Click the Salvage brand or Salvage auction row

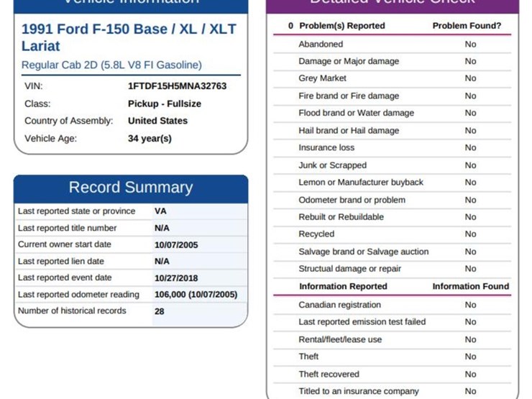coord(363,252)
